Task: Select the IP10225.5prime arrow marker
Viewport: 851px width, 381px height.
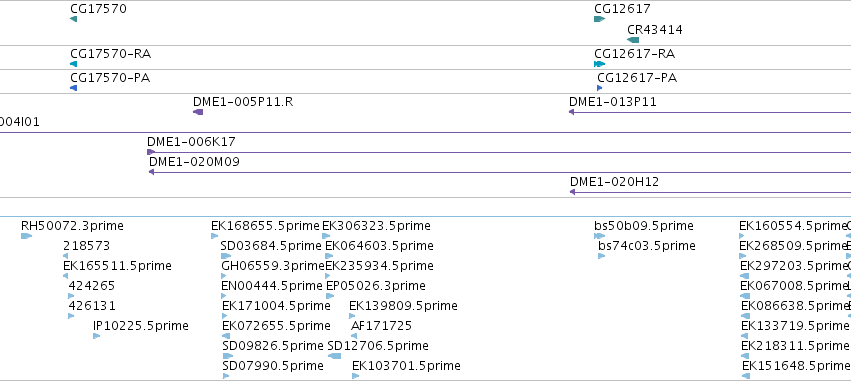Action: point(97,336)
